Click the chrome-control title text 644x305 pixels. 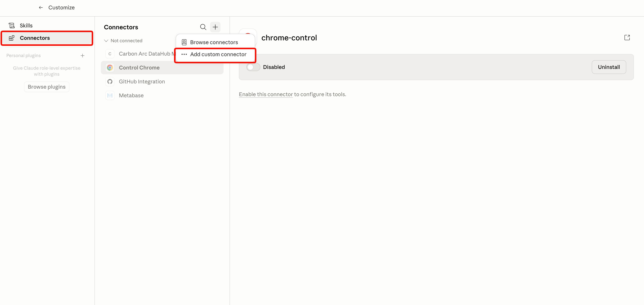[x=289, y=38]
